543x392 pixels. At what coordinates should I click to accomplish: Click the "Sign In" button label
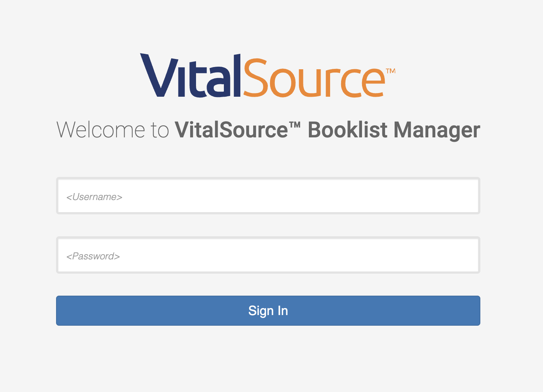coord(268,311)
